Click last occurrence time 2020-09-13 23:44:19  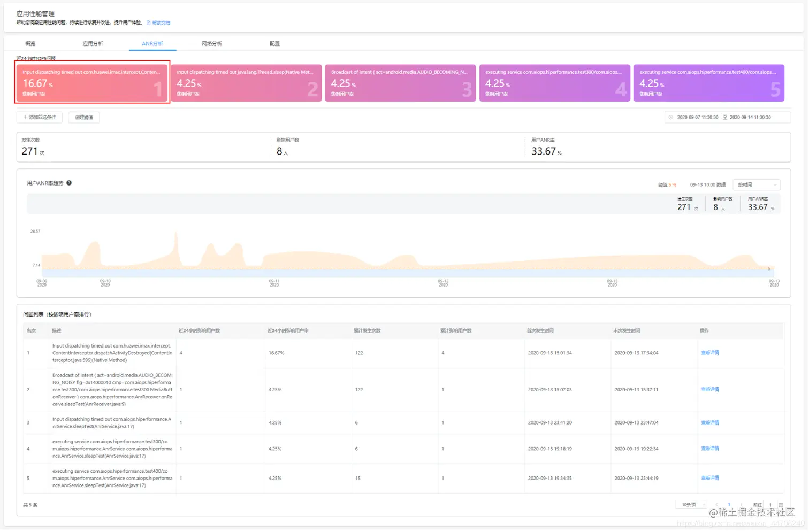636,478
